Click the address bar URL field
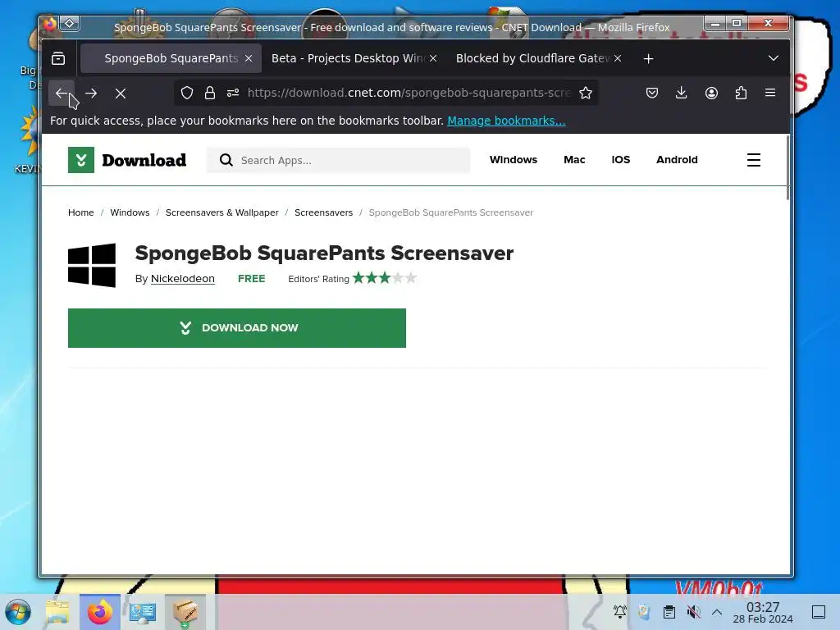 click(409, 94)
